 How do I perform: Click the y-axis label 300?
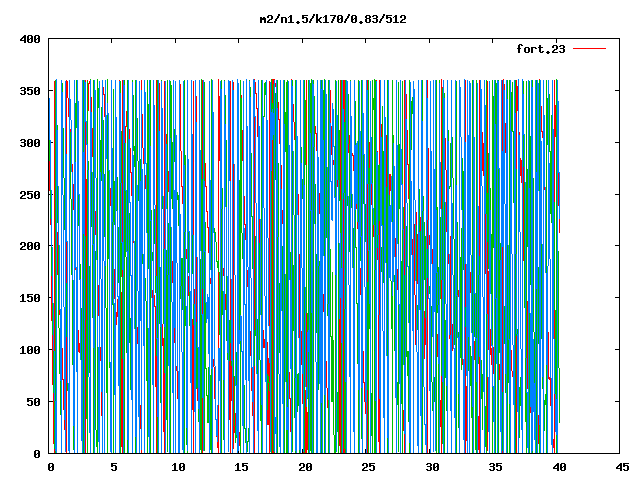30,143
